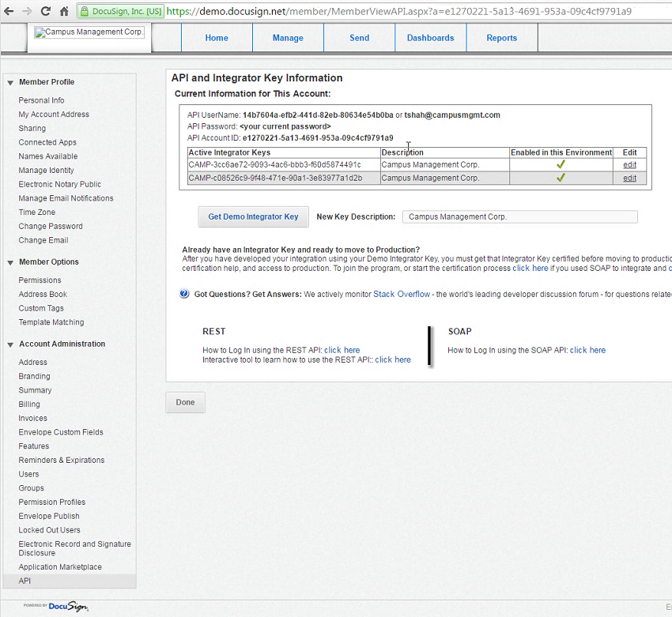Image resolution: width=672 pixels, height=617 pixels.
Task: Open Manage Identity
Action: coord(47,171)
